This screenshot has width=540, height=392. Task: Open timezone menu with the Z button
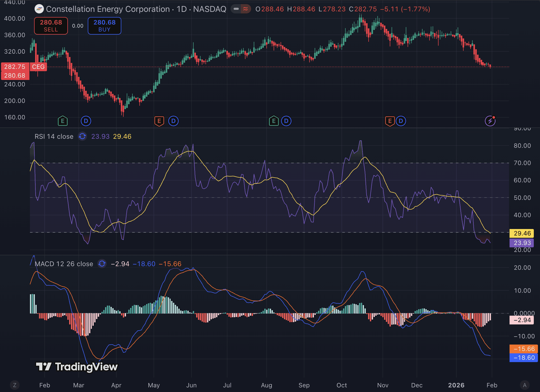click(14, 385)
